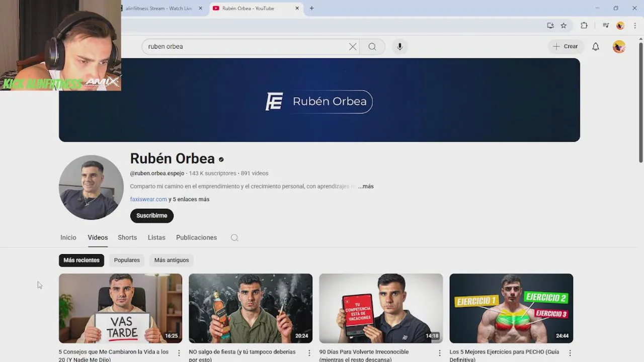Open a new browser tab
This screenshot has height=362, width=644.
pos(311,8)
